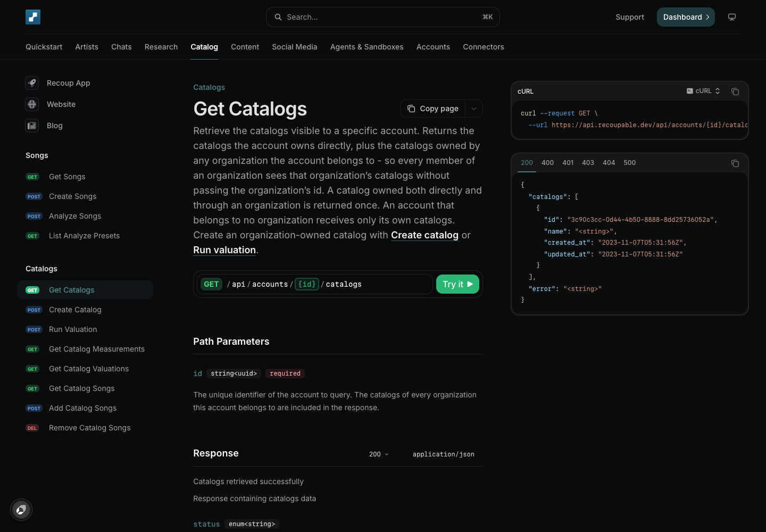This screenshot has width=766, height=532.
Task: Click the DEL badge beside Remove Catalog Songs
Action: [32, 428]
